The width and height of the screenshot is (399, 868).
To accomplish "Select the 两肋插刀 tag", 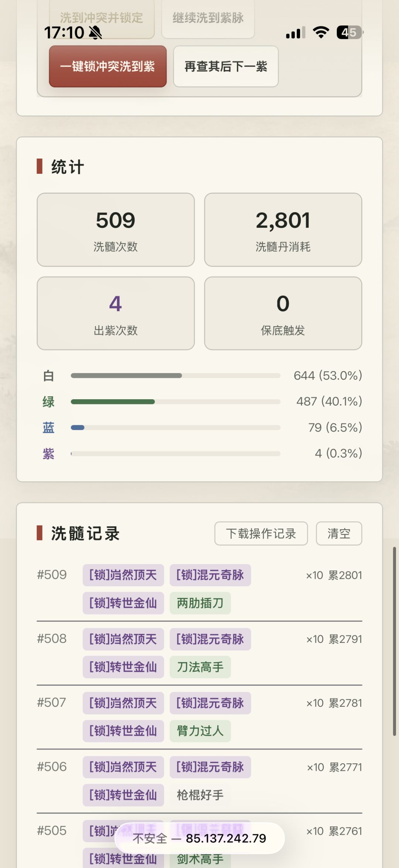I will 200,603.
